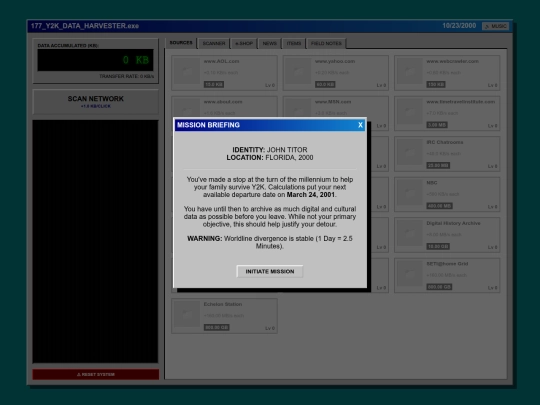540x405 pixels.
Task: Close the Mission Briefing dialog with X
Action: [360, 125]
